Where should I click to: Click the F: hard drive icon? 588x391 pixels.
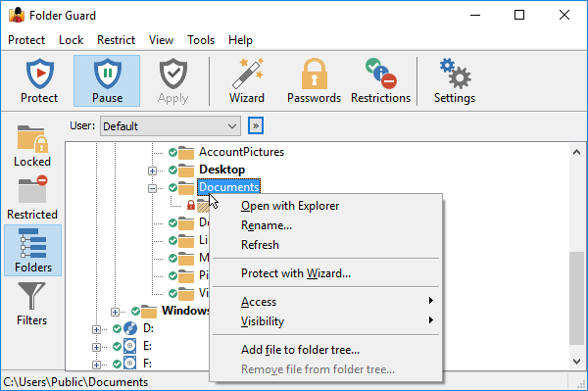(129, 364)
